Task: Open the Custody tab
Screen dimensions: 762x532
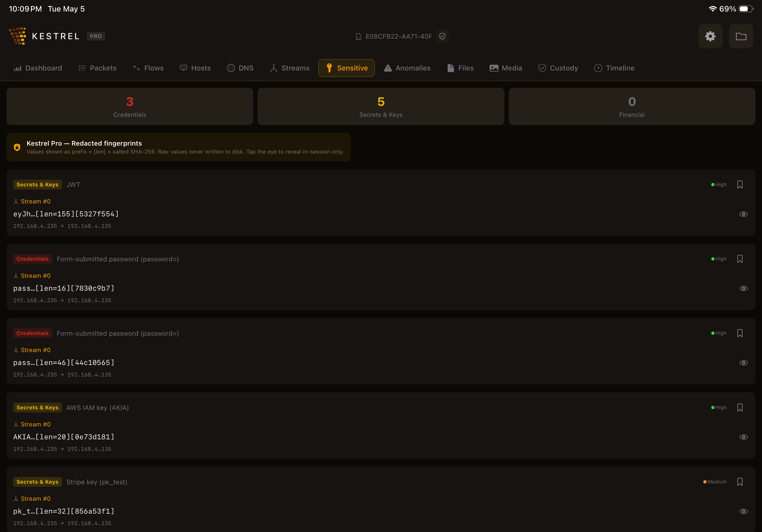Action: pos(558,68)
